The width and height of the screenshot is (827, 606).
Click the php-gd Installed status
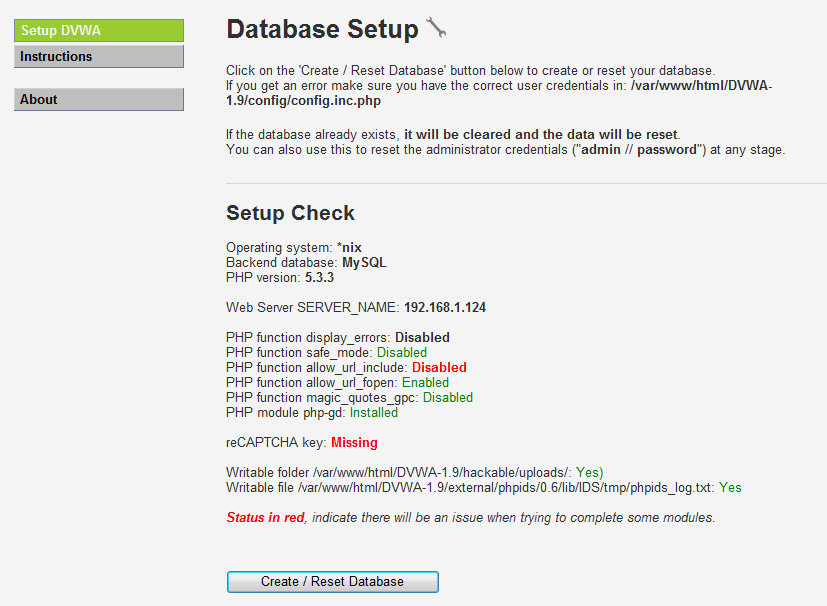tap(373, 412)
